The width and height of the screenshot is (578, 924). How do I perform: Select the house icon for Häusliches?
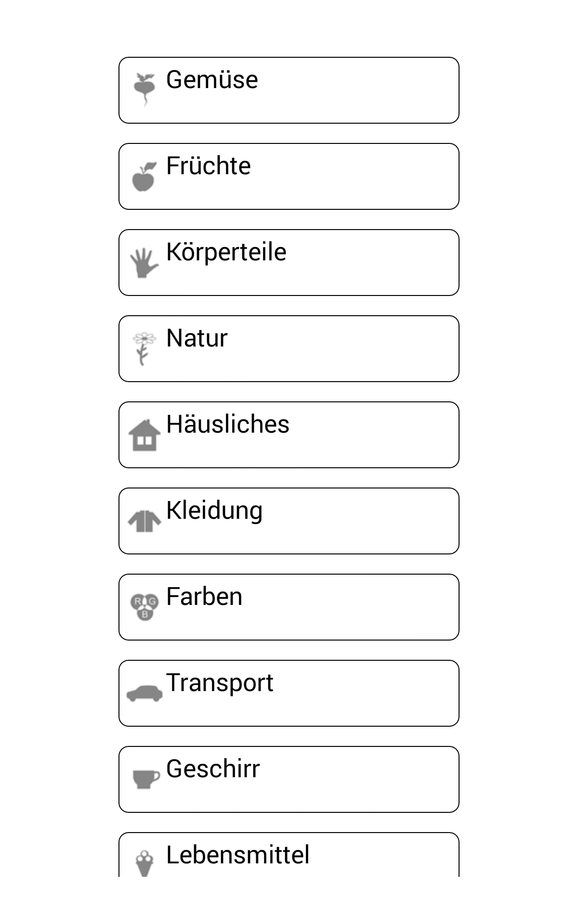(x=144, y=435)
